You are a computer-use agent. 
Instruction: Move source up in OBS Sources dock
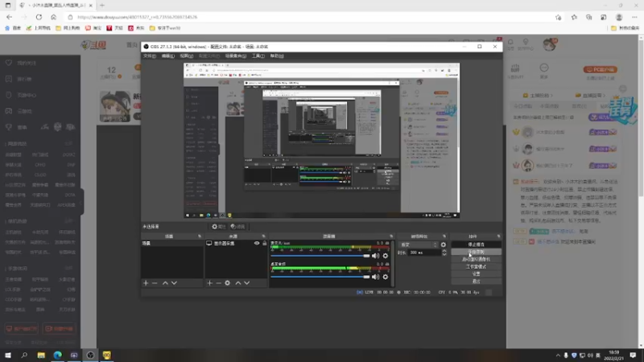coord(237,283)
